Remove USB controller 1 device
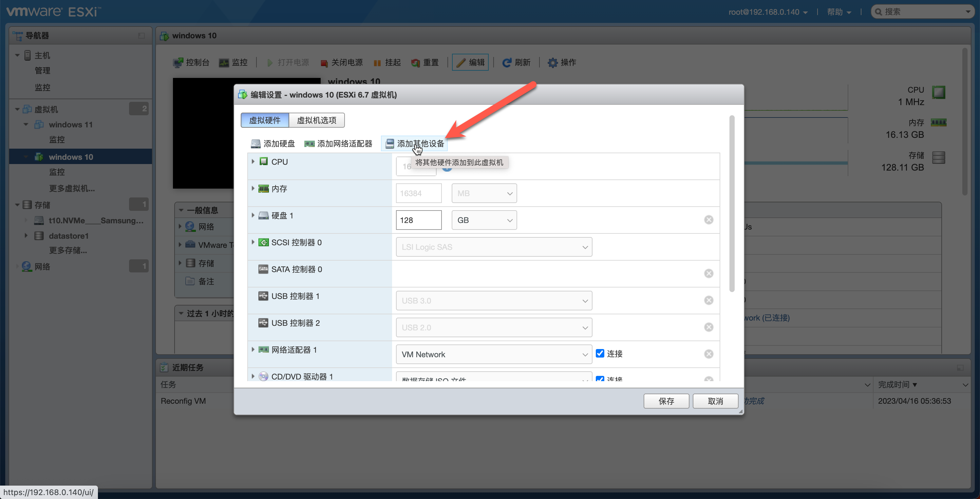 (x=708, y=301)
